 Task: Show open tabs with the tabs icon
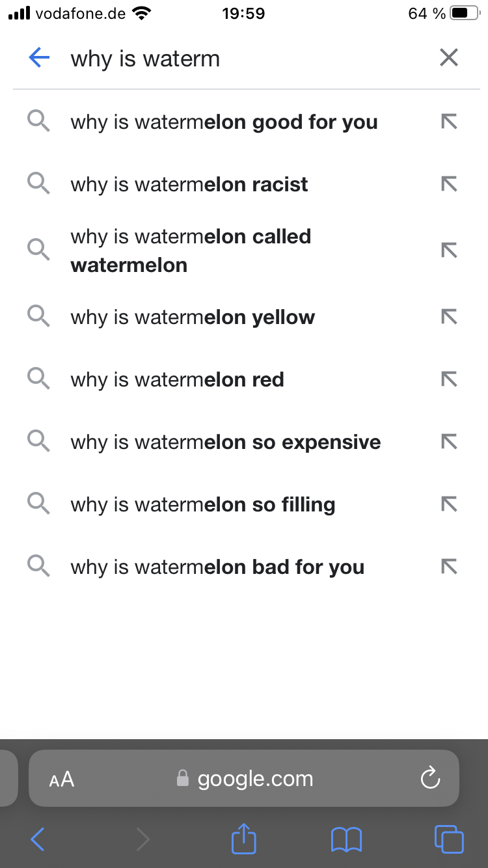tap(449, 839)
